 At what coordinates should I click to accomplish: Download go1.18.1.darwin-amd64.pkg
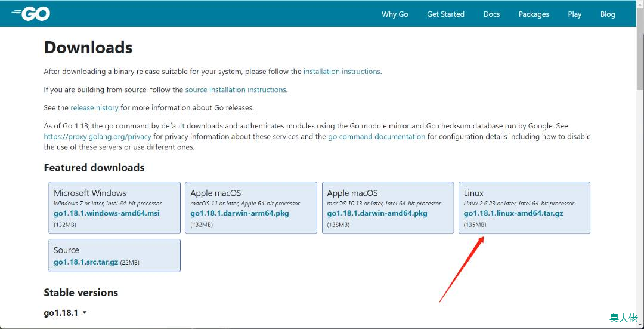click(377, 213)
